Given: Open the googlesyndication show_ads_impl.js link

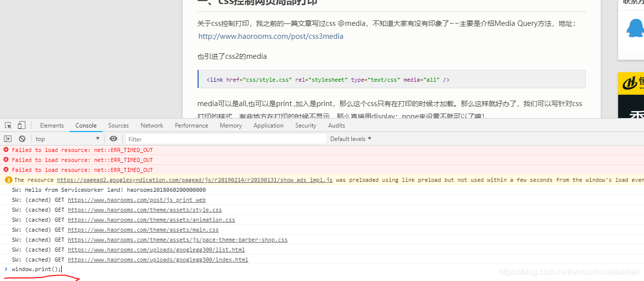Looking at the screenshot, I should coord(195,180).
